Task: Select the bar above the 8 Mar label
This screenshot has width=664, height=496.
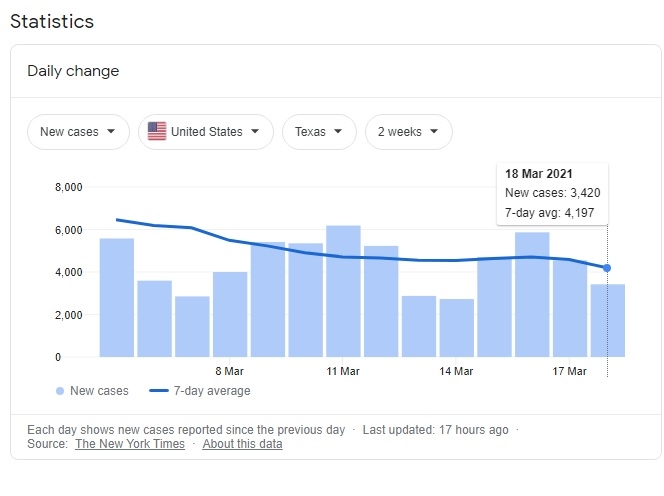Action: [230, 314]
